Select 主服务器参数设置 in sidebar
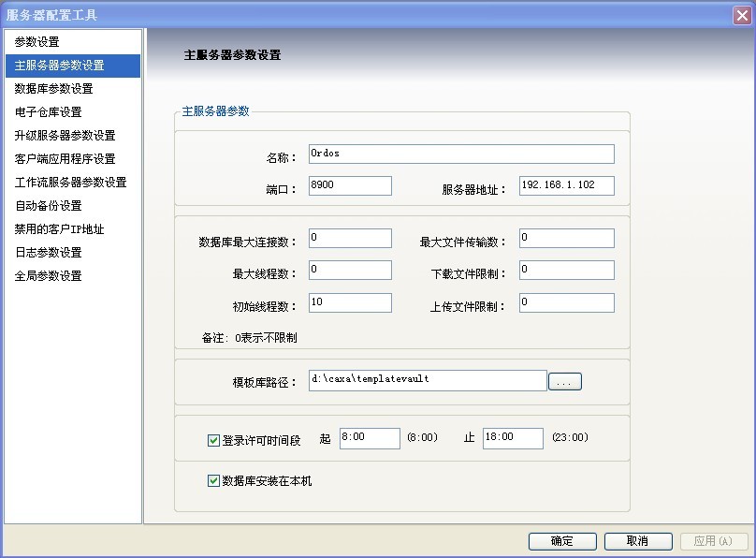Screen dimensions: 756x558 73,66
